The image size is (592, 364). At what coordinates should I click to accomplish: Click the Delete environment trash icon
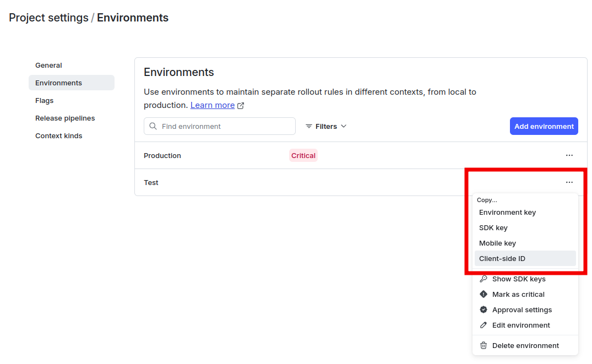tap(484, 345)
